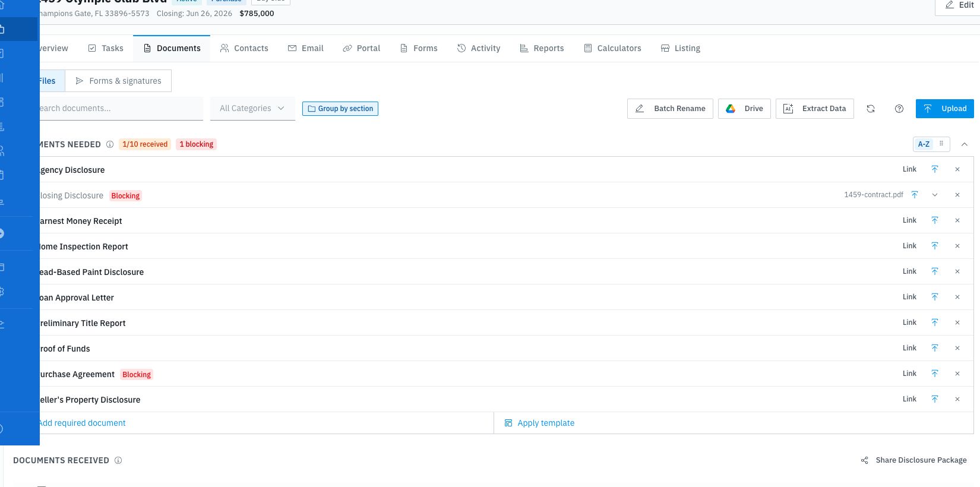
Task: View the Activity tab
Action: (x=479, y=48)
